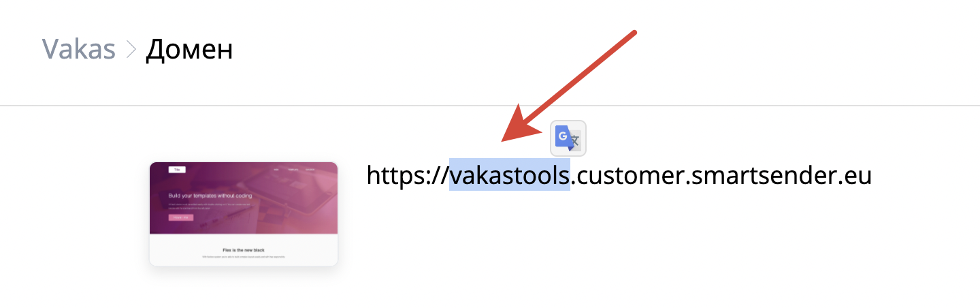The width and height of the screenshot is (980, 308).
Task: Click the pink Hover me button in the preview
Action: point(181,217)
